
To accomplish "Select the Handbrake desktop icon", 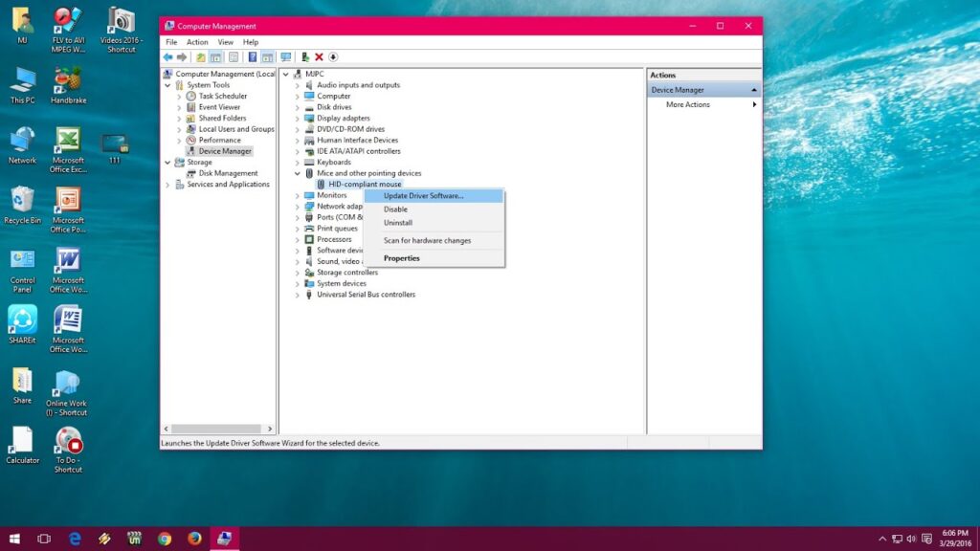I will 68,85.
